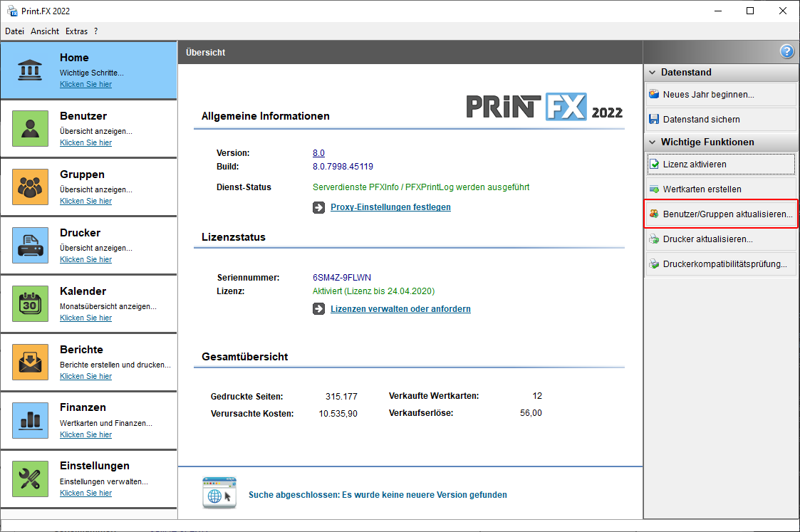Click 'Klicken Sie hier' under Home
Image resolution: width=800 pixels, height=532 pixels.
[x=85, y=84]
